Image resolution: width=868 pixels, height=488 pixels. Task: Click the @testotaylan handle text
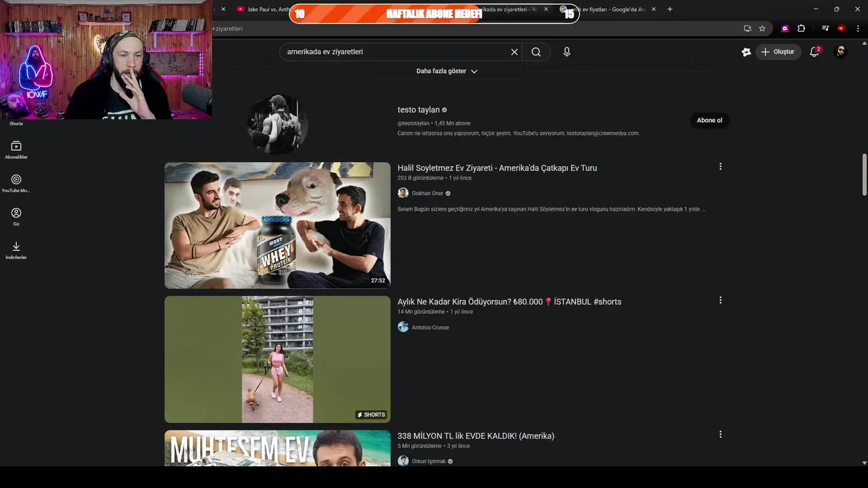(413, 123)
